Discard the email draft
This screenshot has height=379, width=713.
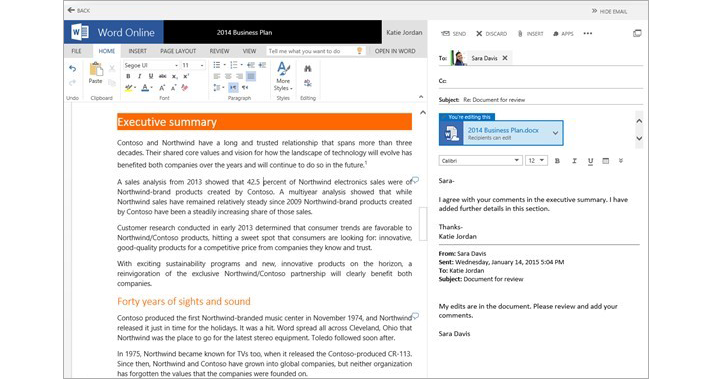tap(492, 34)
